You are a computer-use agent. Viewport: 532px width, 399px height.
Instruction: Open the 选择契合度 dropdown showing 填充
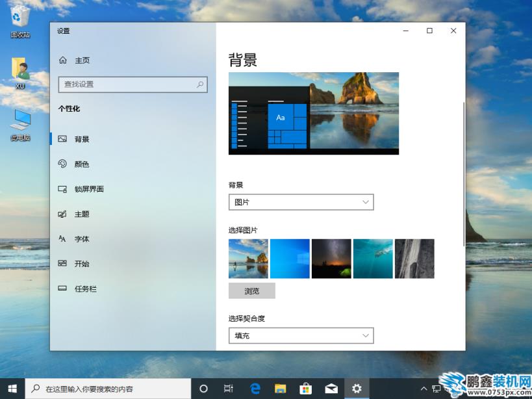(x=301, y=335)
